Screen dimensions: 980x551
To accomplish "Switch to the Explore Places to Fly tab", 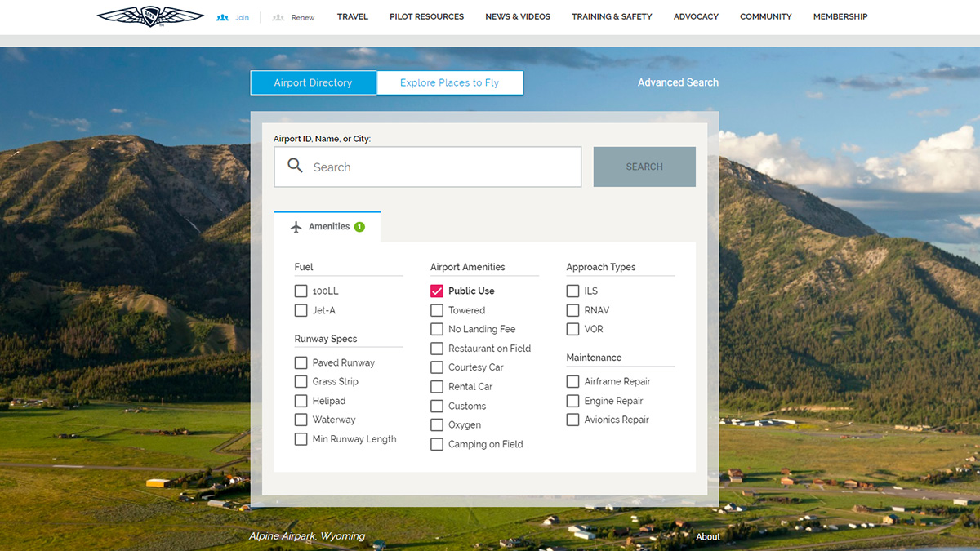I will [x=450, y=82].
